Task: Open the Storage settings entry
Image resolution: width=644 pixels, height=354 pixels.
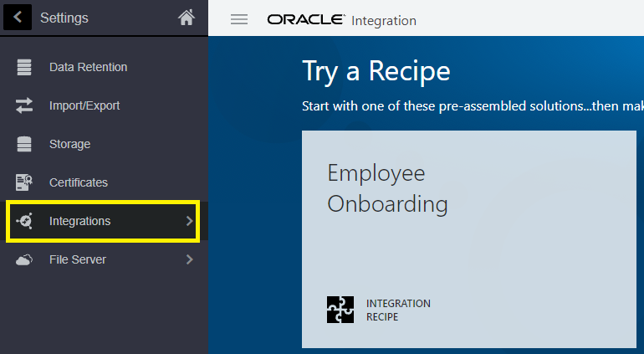Action: tap(69, 144)
